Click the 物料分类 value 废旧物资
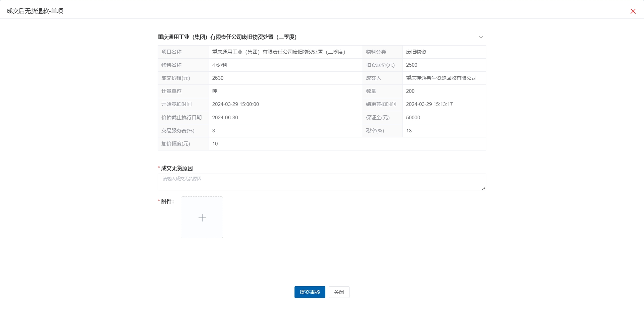The height and width of the screenshot is (309, 644). point(416,52)
